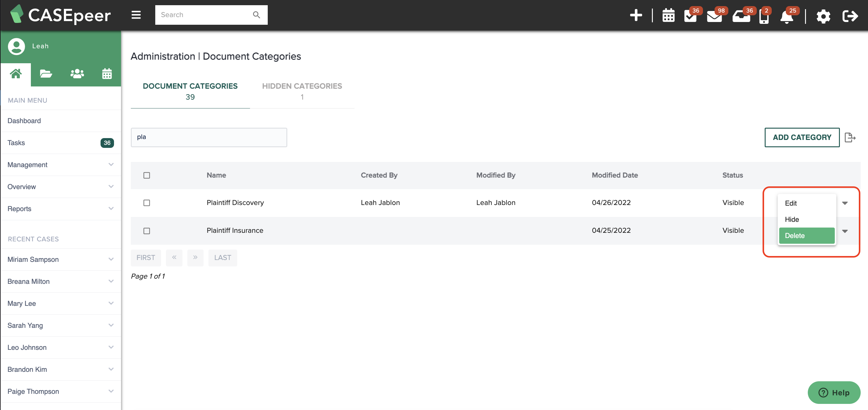Check the Plaintiff Insurance row checkbox
The image size is (868, 410).
tap(147, 231)
